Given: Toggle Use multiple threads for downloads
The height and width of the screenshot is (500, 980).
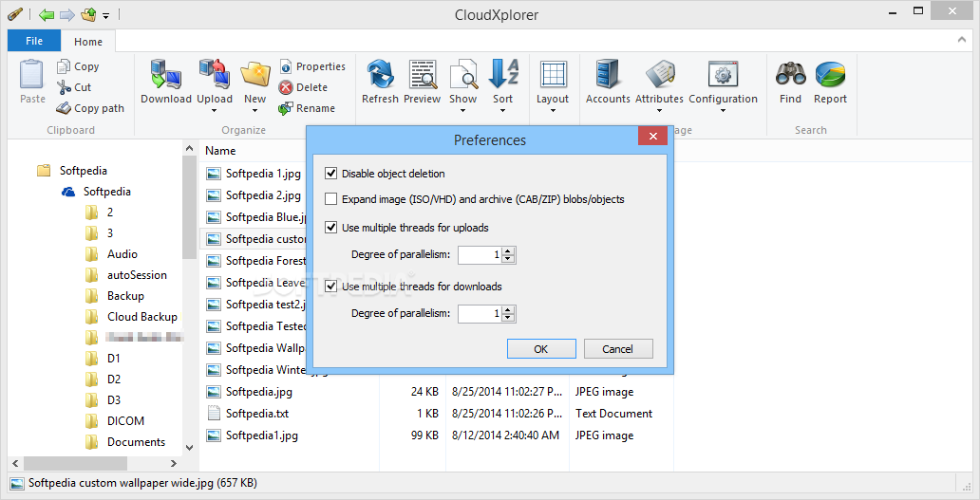Looking at the screenshot, I should tap(331, 287).
